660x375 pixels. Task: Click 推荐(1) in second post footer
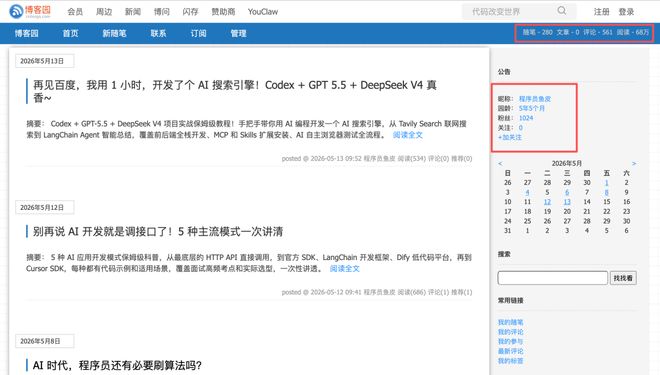462,292
